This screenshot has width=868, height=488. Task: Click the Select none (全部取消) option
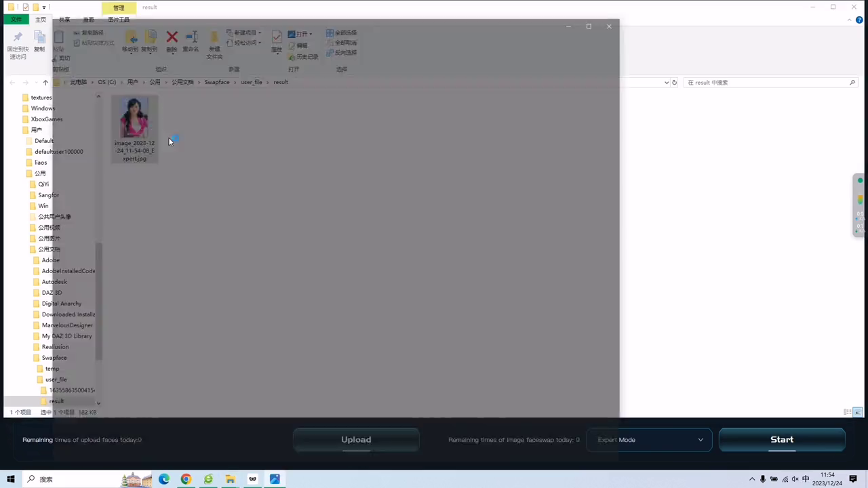coord(341,43)
